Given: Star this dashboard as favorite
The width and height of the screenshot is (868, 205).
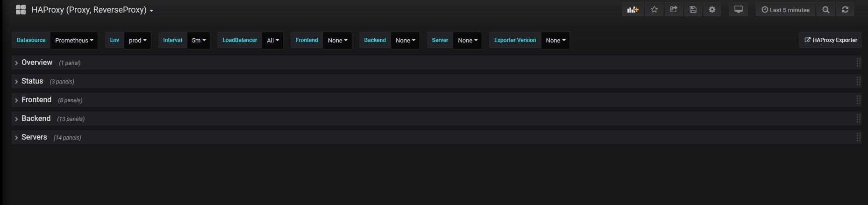Looking at the screenshot, I should click(x=654, y=10).
